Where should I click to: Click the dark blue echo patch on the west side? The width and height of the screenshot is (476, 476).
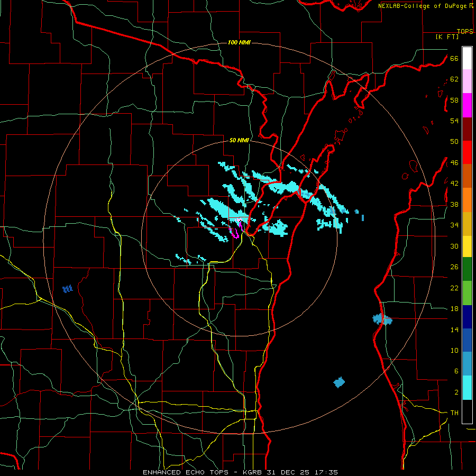(x=68, y=289)
